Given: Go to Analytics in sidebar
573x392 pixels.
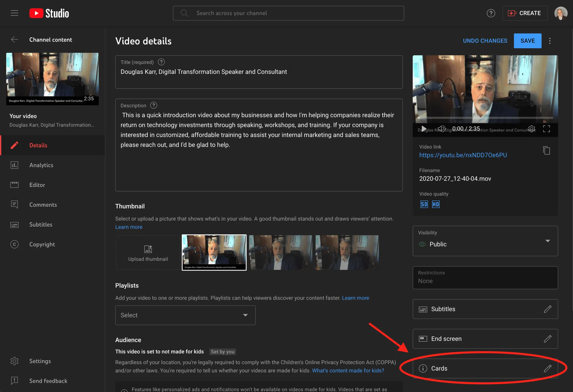Looking at the screenshot, I should click(41, 165).
